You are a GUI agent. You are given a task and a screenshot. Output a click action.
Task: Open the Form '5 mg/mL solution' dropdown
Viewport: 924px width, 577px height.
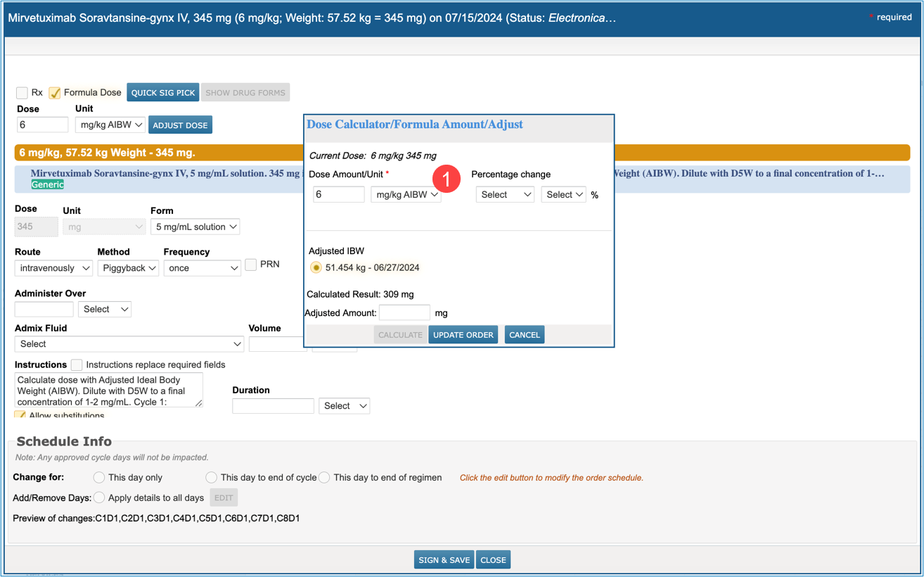coord(195,227)
